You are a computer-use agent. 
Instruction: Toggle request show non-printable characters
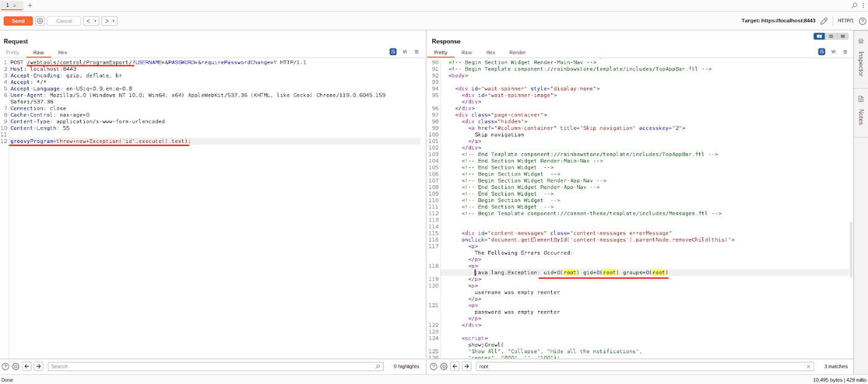click(405, 52)
